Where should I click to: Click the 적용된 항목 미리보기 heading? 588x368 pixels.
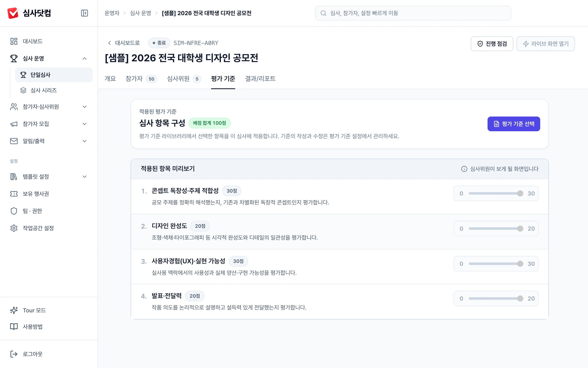click(x=168, y=169)
